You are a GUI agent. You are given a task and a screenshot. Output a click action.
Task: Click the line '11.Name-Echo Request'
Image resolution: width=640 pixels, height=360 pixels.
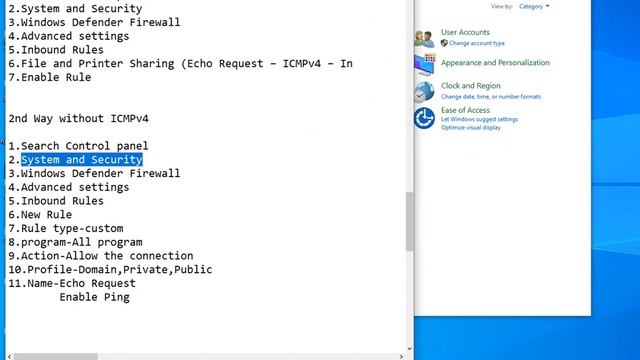pos(72,283)
